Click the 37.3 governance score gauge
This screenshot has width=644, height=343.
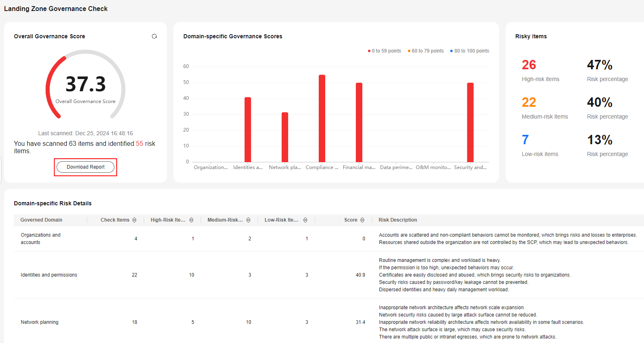click(85, 84)
